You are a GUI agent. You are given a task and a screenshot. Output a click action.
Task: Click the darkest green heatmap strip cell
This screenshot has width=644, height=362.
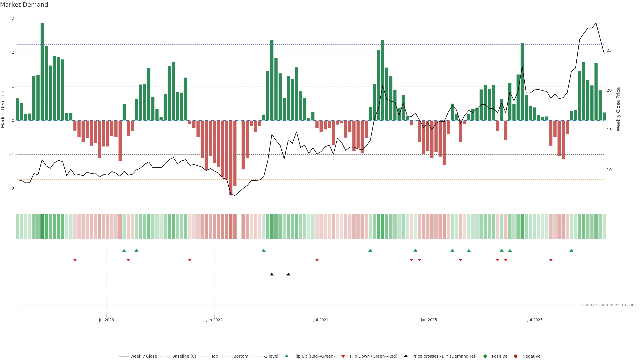coord(42,226)
